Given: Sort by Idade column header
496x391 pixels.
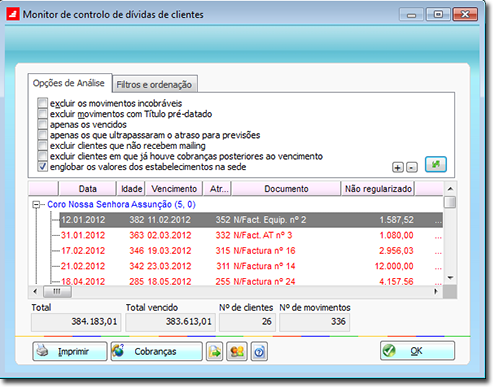Looking at the screenshot, I should [131, 189].
